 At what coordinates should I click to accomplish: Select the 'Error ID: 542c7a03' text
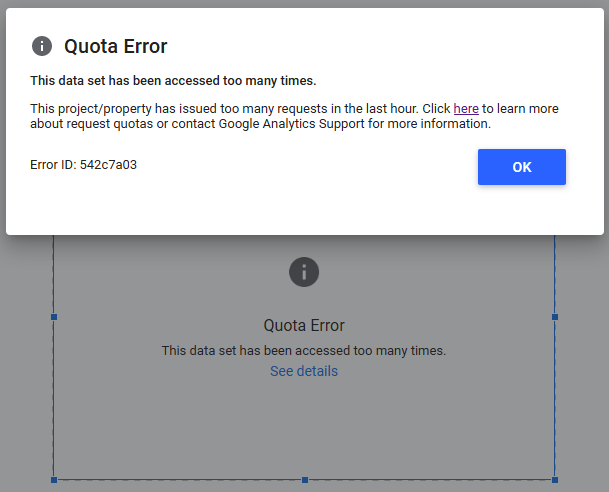coord(84,165)
